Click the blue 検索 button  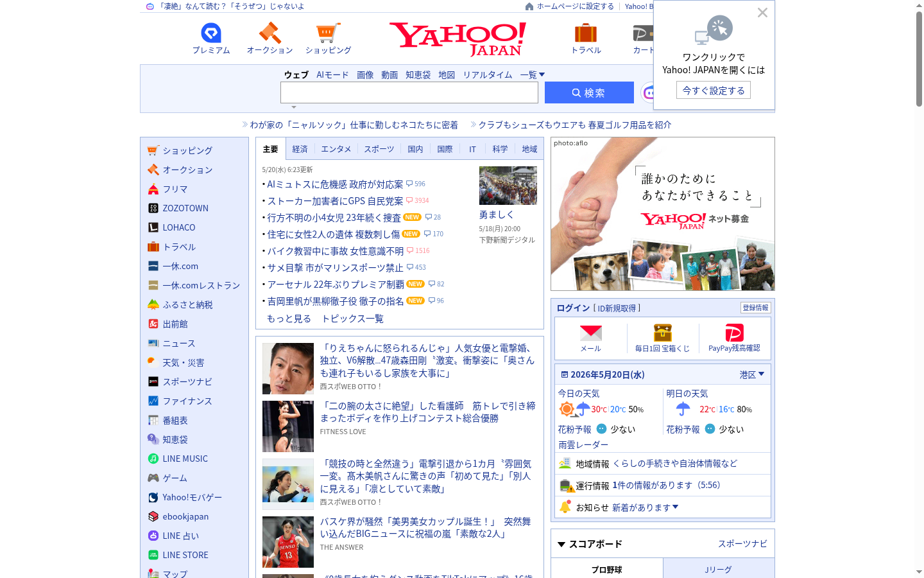589,92
